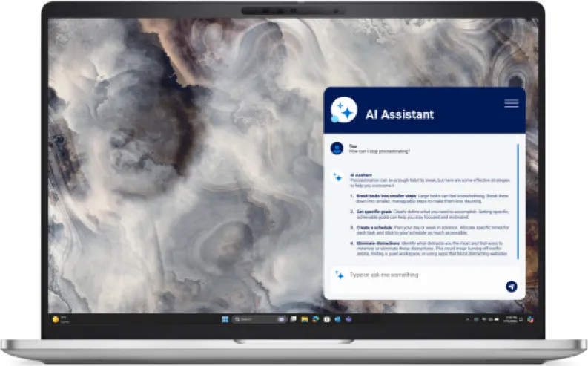Click the chat scrollbar in AI Assistant
Screen dimensions: 588x366
click(518, 201)
